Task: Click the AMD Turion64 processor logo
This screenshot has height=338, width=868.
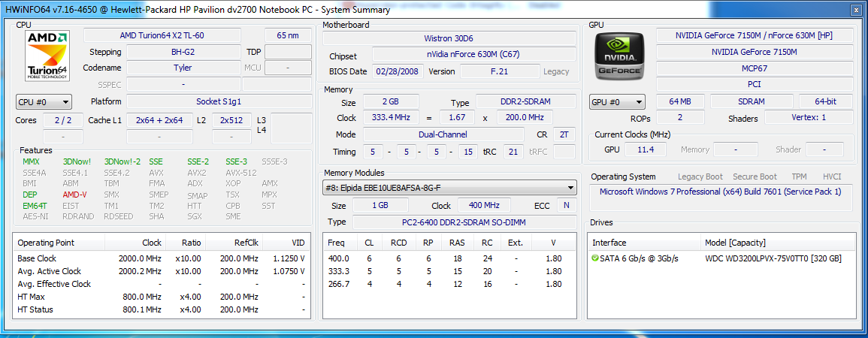Action: point(47,56)
